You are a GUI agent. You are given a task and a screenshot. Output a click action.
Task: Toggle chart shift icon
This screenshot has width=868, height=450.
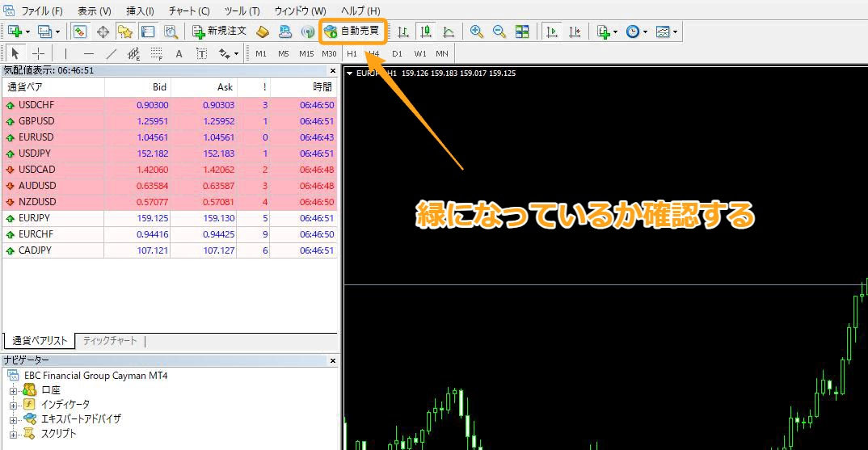tap(575, 32)
